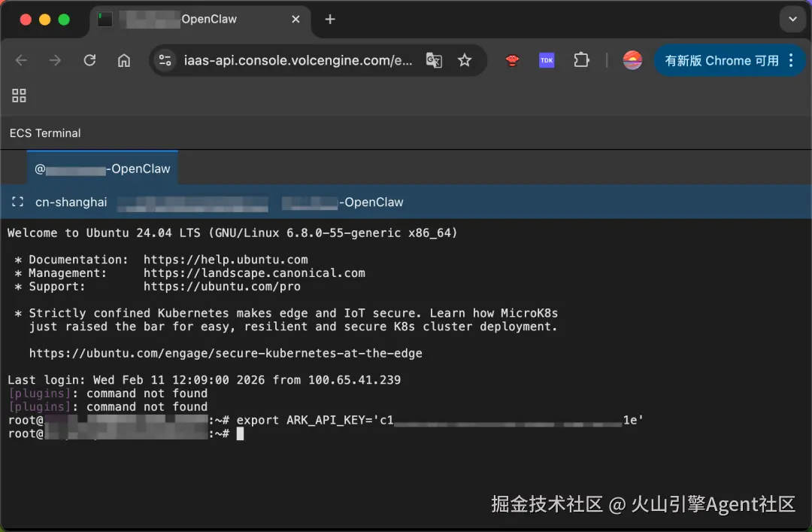Select the OpenClaw terminal session tab

pos(102,169)
